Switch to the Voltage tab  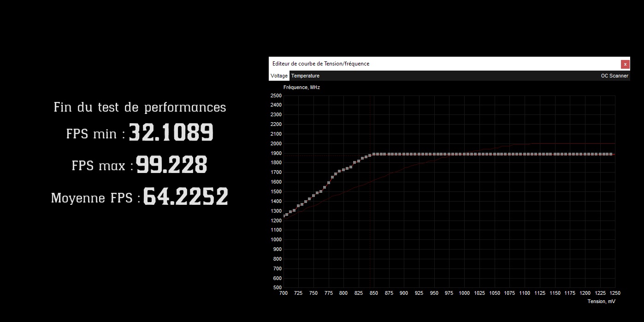pos(279,76)
